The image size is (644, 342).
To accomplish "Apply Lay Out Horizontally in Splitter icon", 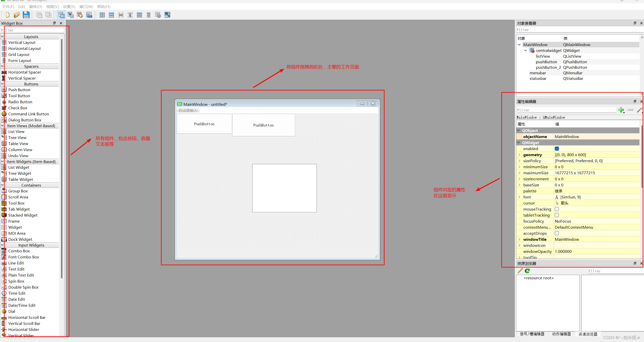I will point(121,15).
